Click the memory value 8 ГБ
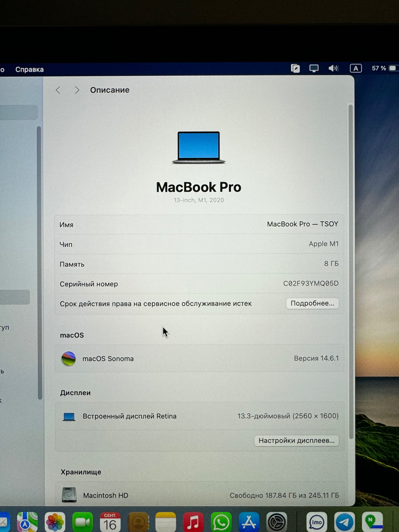399x532 pixels. click(x=331, y=264)
